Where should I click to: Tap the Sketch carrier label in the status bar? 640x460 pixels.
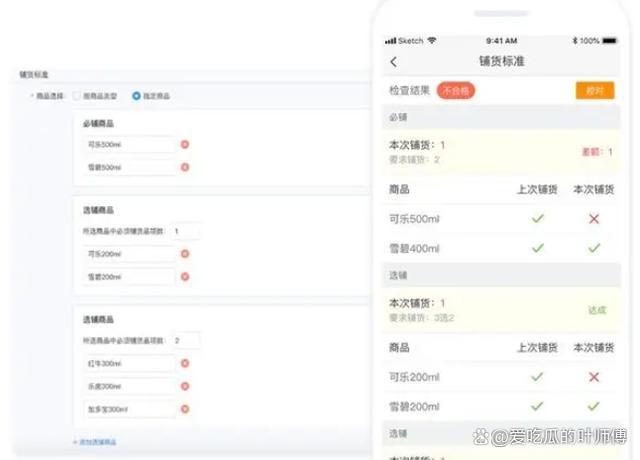pos(411,41)
